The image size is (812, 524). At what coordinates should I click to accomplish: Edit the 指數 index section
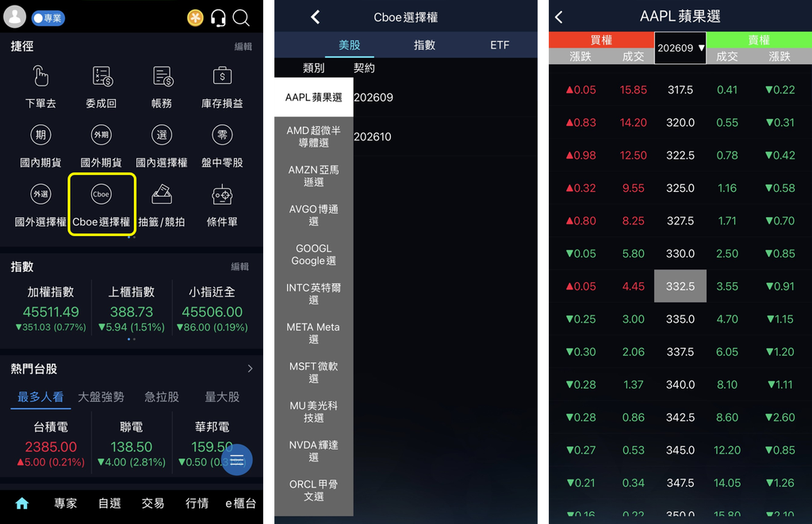(239, 266)
